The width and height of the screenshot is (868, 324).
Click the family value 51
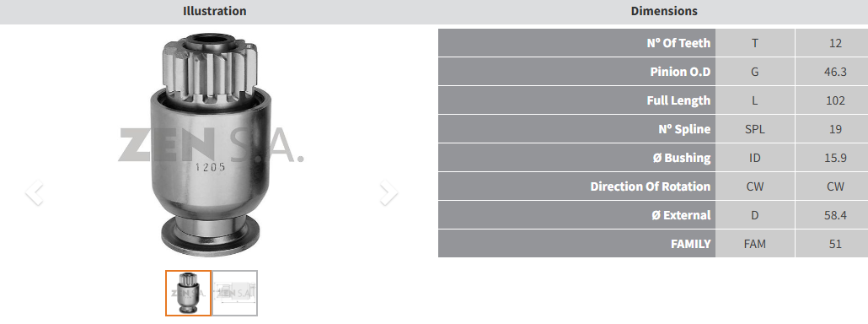pos(835,244)
